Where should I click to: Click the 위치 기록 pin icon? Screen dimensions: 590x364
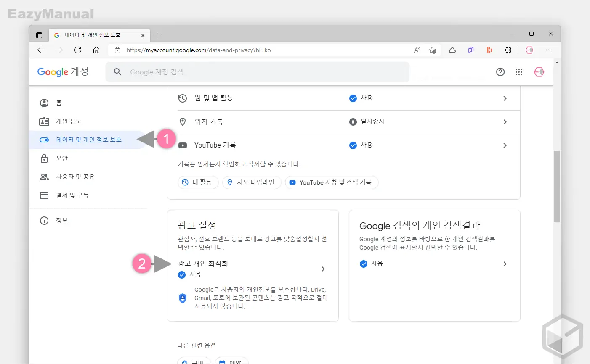tap(183, 122)
